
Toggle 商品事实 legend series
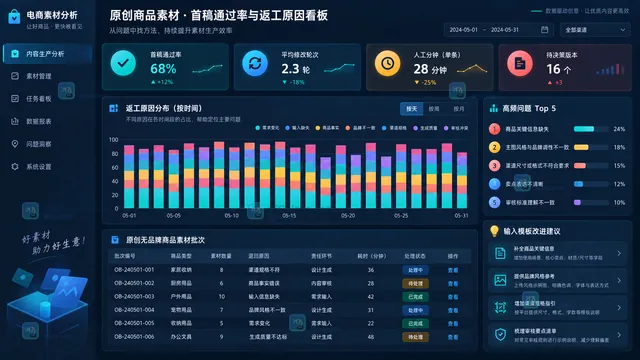pos(327,128)
